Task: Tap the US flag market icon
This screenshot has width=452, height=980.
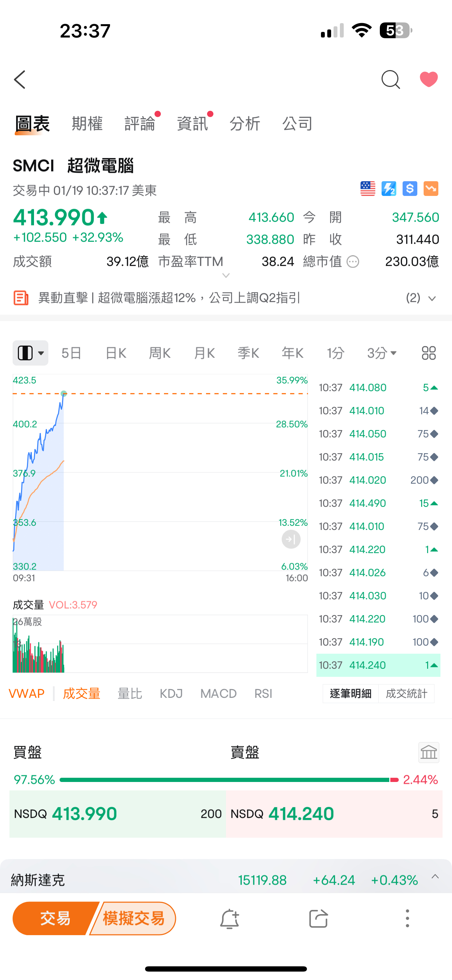Action: pos(368,189)
